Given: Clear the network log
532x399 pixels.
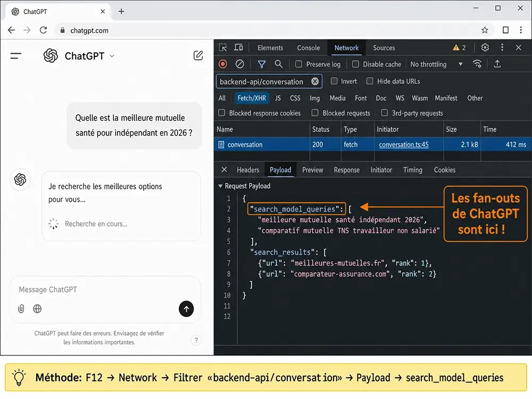Looking at the screenshot, I should [x=239, y=64].
